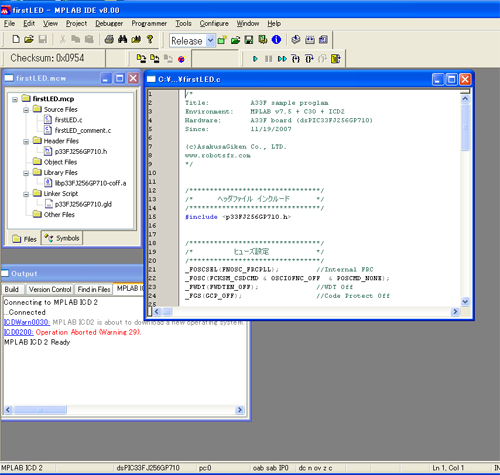Collapse the firstLED.mcp project root
The width and height of the screenshot is (500, 475).
click(15, 99)
